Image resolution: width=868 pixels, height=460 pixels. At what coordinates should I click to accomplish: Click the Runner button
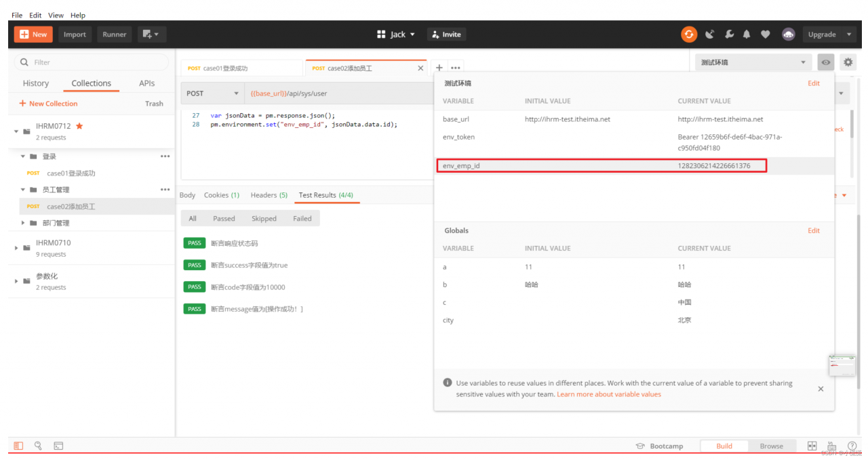(115, 35)
